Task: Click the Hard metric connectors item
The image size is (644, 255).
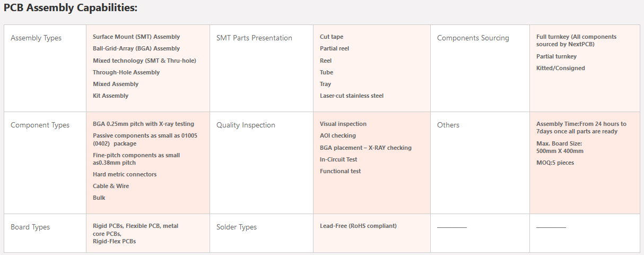Action: pos(125,174)
